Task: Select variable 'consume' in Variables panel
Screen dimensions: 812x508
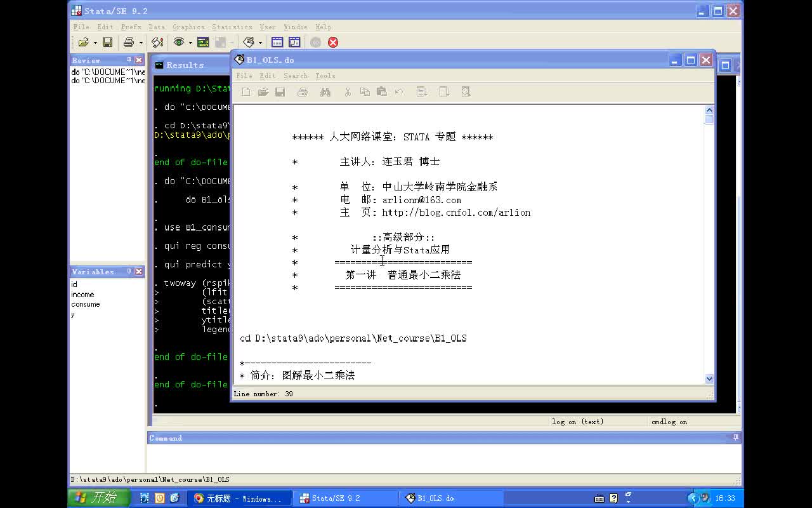Action: tap(85, 304)
